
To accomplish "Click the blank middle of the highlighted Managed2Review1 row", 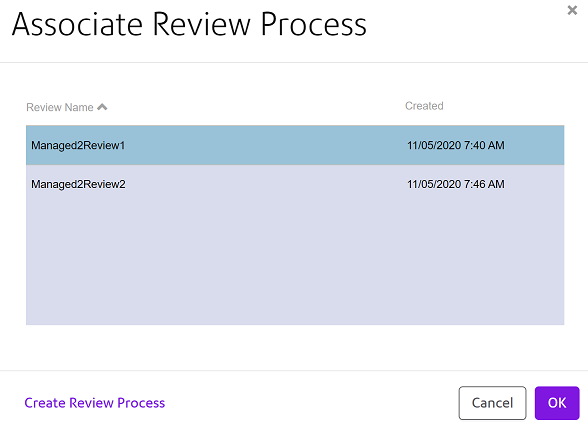I will (266, 145).
